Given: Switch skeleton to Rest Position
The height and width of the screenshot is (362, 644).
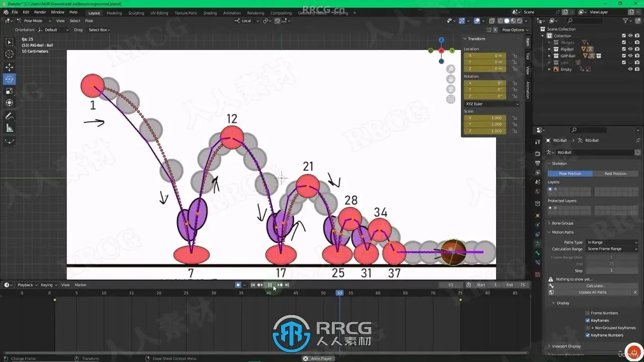Looking at the screenshot, I should coord(615,173).
